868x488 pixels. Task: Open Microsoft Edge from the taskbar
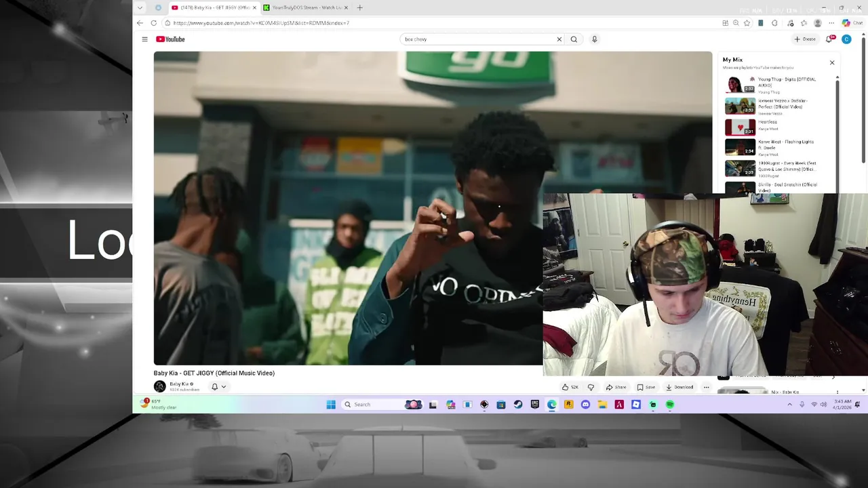pos(552,405)
